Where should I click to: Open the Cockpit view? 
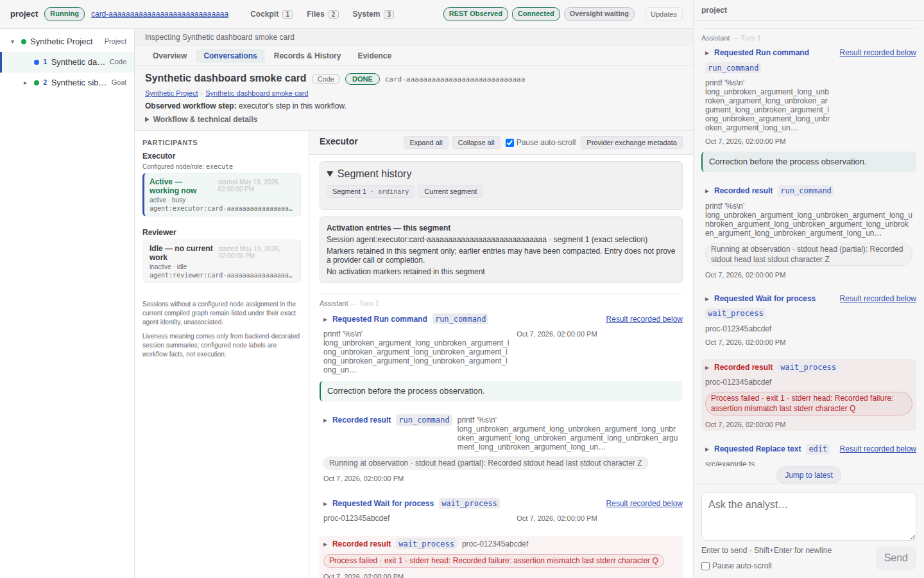(x=271, y=14)
